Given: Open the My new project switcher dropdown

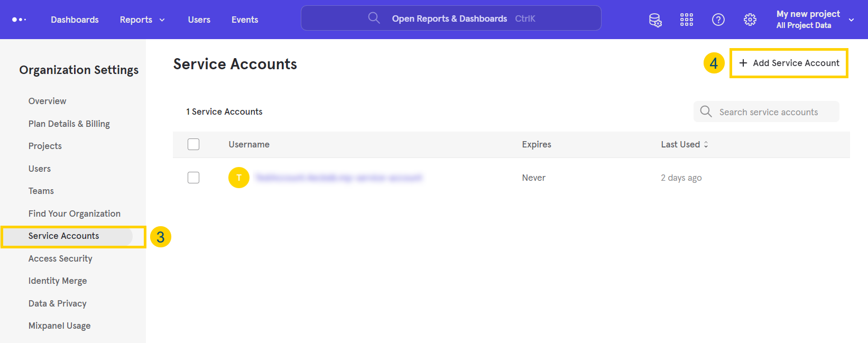Looking at the screenshot, I should point(815,20).
